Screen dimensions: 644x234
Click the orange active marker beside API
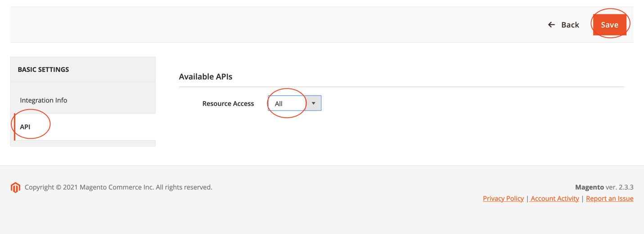[x=15, y=127]
